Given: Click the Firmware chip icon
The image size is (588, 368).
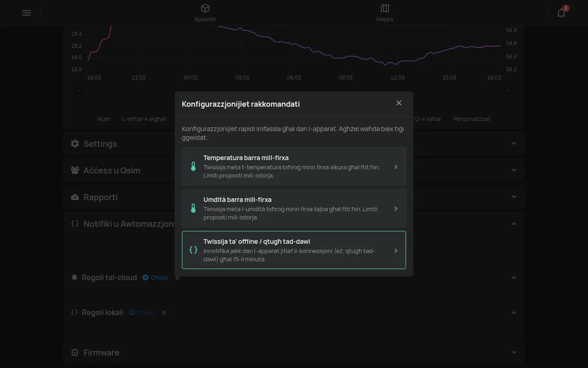Looking at the screenshot, I should 75,352.
